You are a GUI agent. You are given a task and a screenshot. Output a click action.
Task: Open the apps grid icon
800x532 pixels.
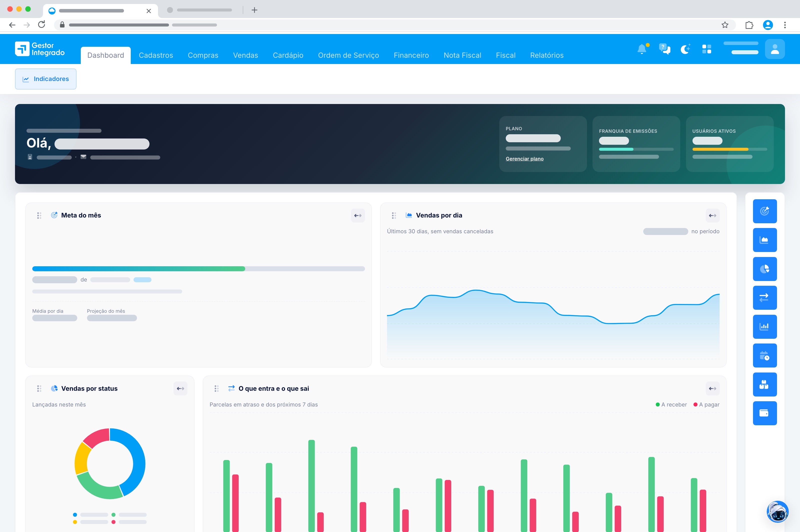click(x=707, y=49)
